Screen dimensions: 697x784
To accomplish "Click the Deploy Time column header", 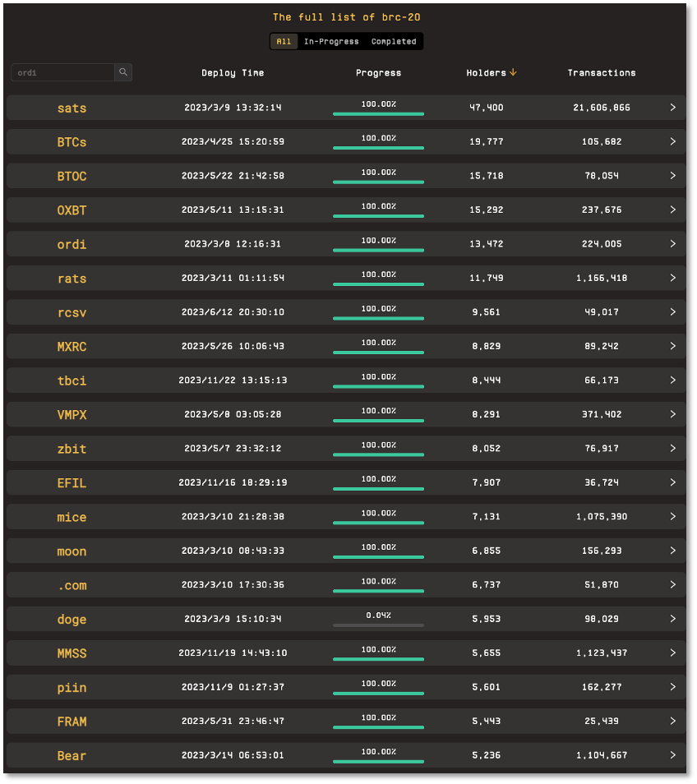I will click(233, 72).
